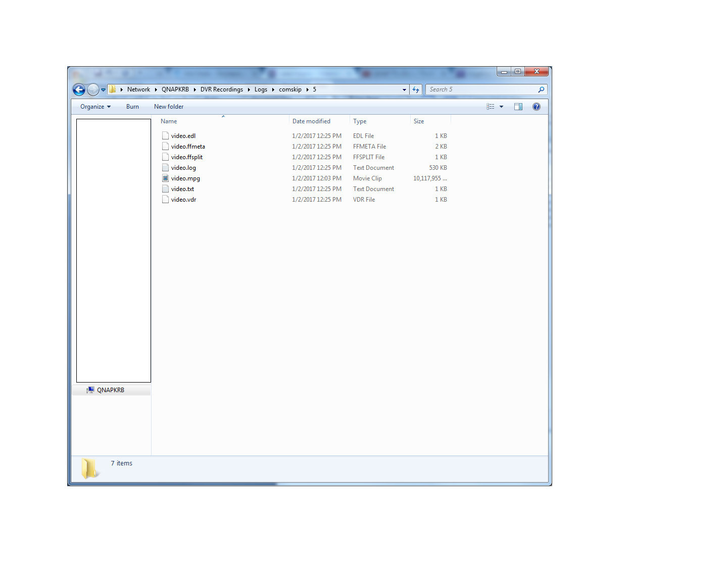The height and width of the screenshot is (563, 728).
Task: Open the Help question mark icon
Action: 536,107
